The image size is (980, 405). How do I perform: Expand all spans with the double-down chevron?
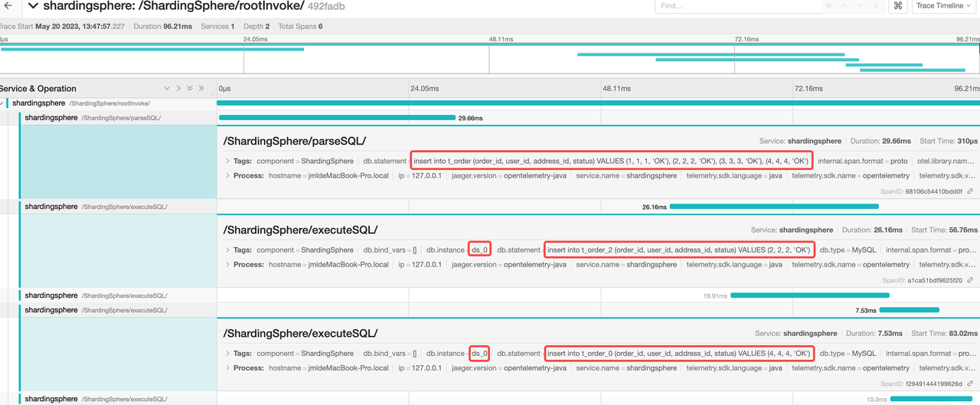pyautogui.click(x=190, y=89)
